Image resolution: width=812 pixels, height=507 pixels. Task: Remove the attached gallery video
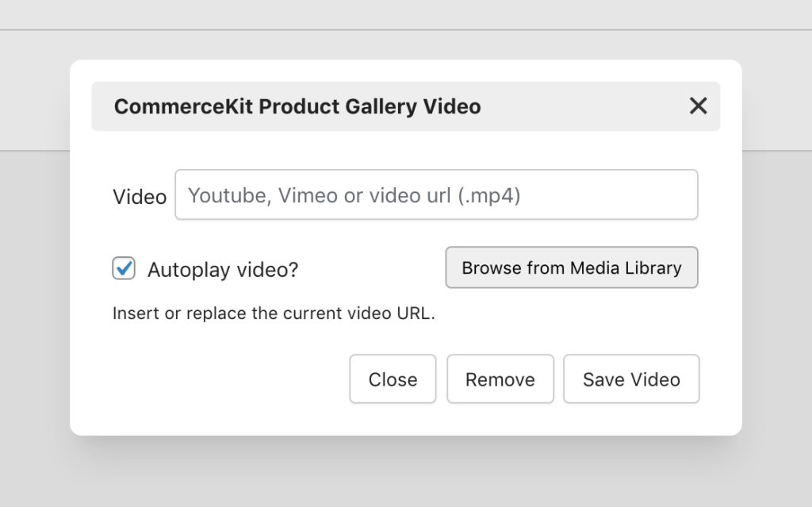click(500, 378)
